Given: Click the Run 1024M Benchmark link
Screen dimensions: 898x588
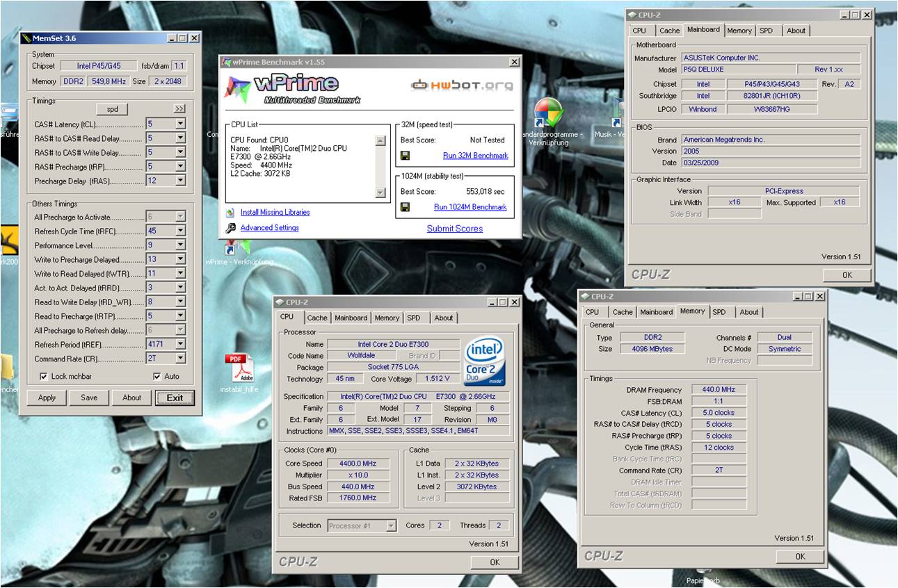Looking at the screenshot, I should [470, 207].
